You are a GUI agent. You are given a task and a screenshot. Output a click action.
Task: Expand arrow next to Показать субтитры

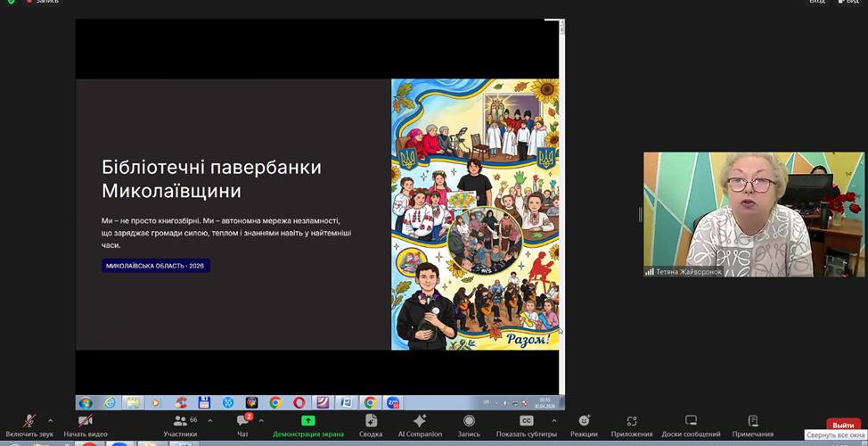coord(553,420)
